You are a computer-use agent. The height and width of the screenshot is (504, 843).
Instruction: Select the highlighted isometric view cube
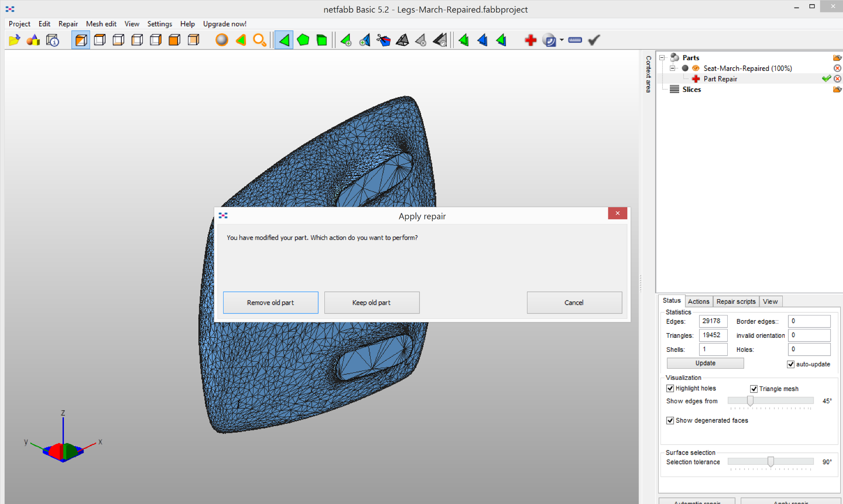(x=81, y=40)
